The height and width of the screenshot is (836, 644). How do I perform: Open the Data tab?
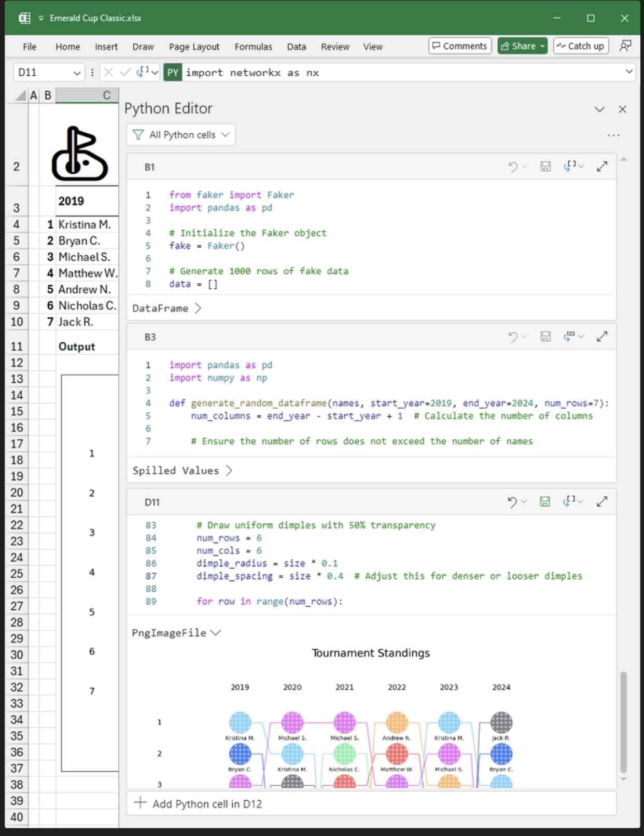pyautogui.click(x=297, y=47)
